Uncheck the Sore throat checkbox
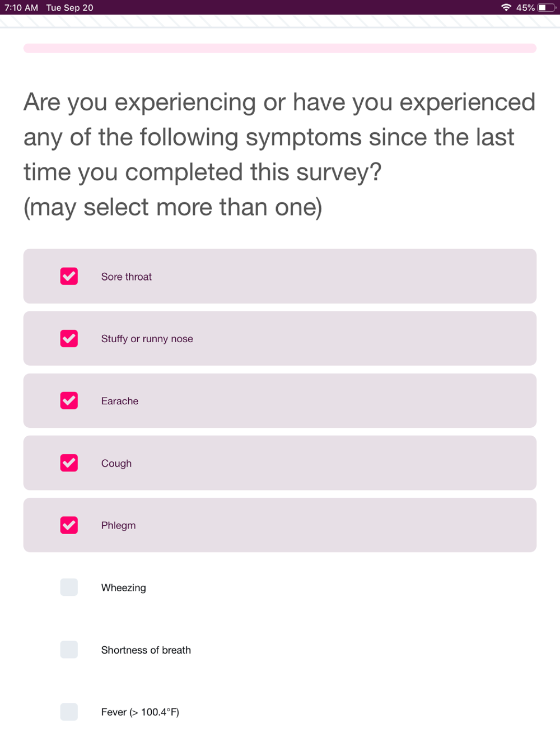Viewport: 560px width, 747px height. coord(69,276)
